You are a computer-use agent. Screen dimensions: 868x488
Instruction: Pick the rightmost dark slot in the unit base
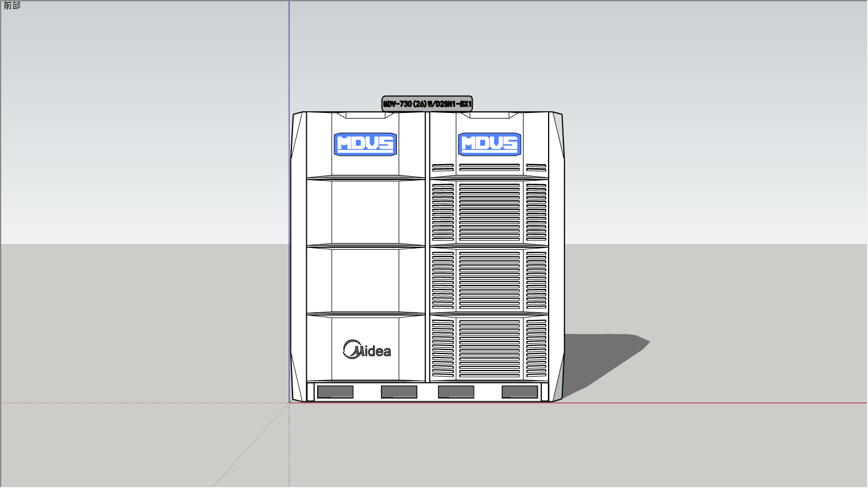(520, 392)
